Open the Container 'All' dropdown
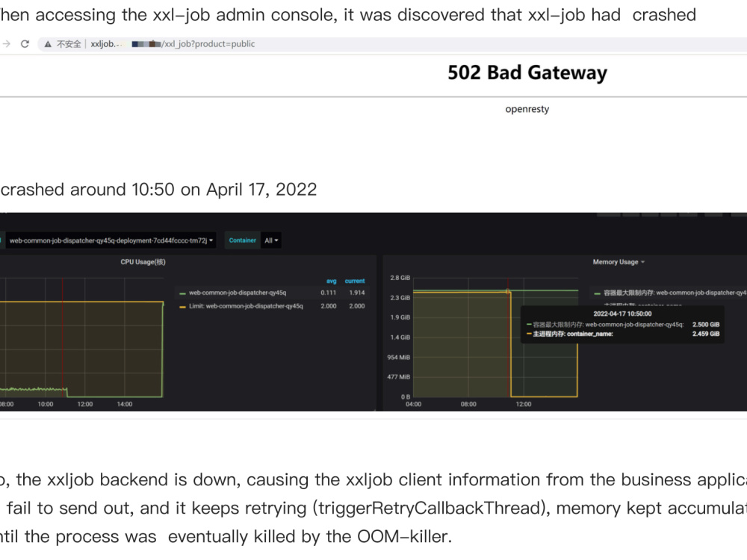The image size is (747, 560). coord(271,240)
